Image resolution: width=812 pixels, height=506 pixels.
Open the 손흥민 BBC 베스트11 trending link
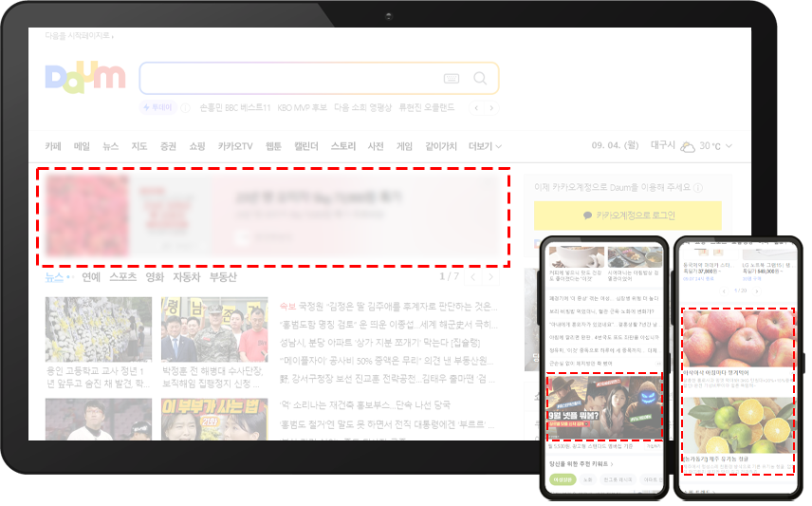[x=235, y=108]
